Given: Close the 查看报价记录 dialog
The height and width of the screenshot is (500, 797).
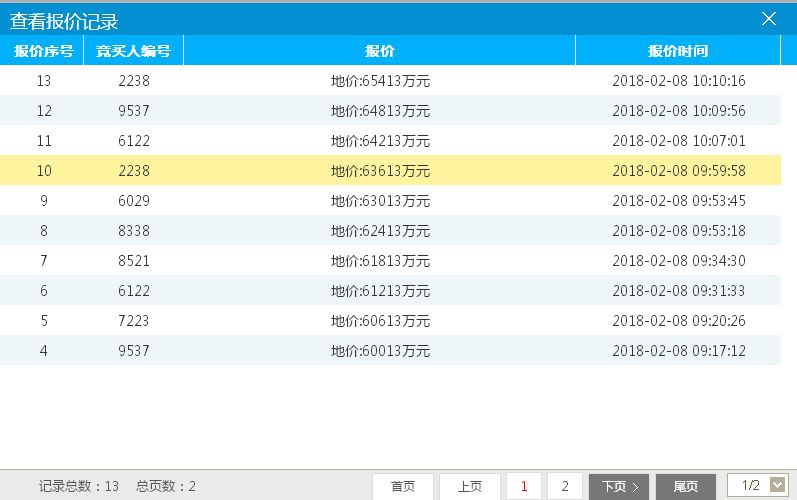Looking at the screenshot, I should click(769, 19).
